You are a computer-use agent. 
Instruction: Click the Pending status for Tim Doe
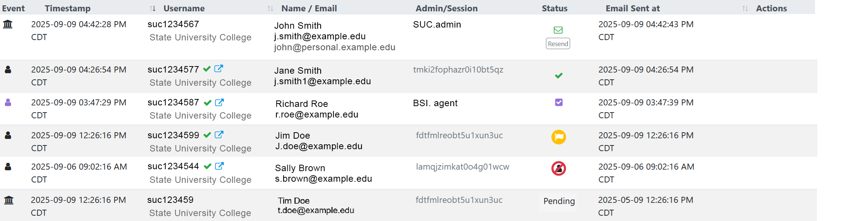(559, 201)
